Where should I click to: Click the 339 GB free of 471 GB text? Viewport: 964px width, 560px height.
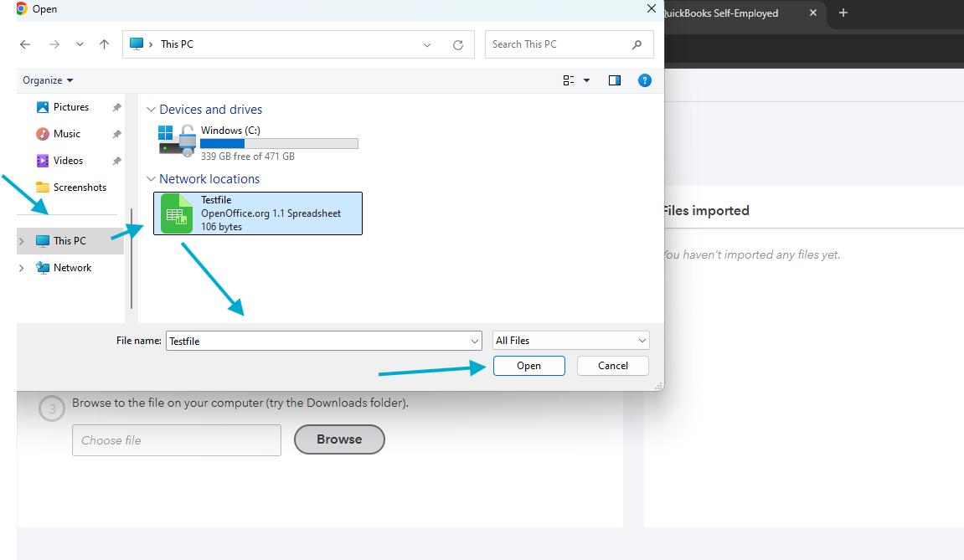(x=248, y=157)
